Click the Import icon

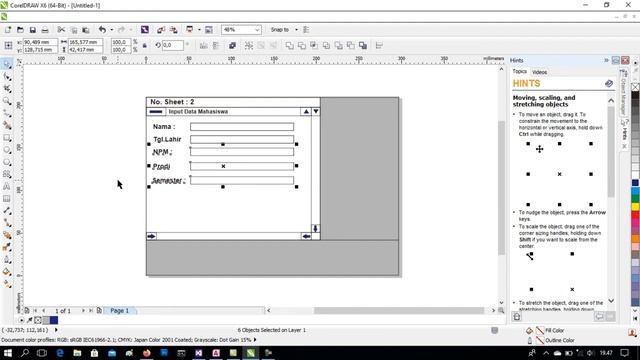click(x=161, y=30)
